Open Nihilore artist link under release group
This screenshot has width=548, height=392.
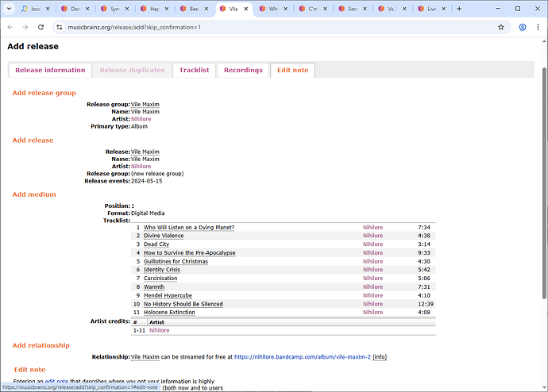tap(141, 119)
